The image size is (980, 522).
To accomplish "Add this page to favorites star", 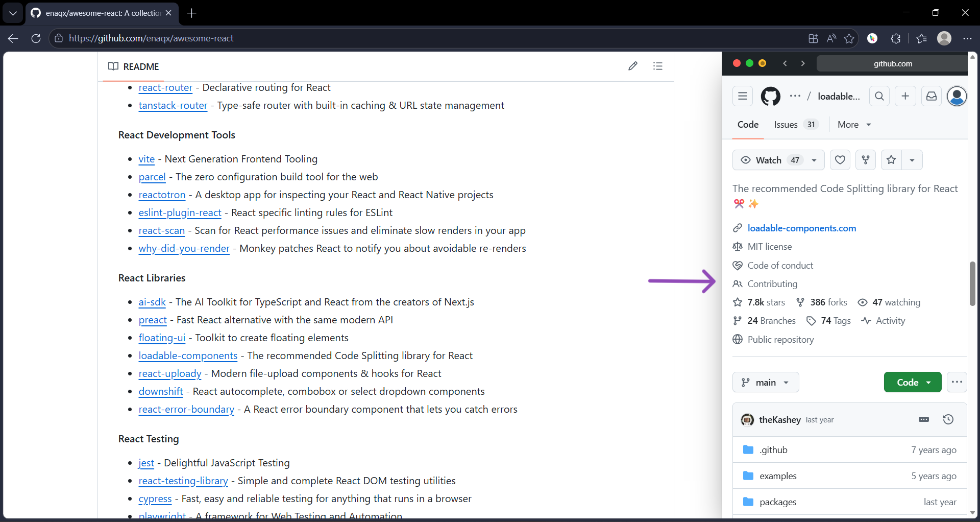I will 849,38.
